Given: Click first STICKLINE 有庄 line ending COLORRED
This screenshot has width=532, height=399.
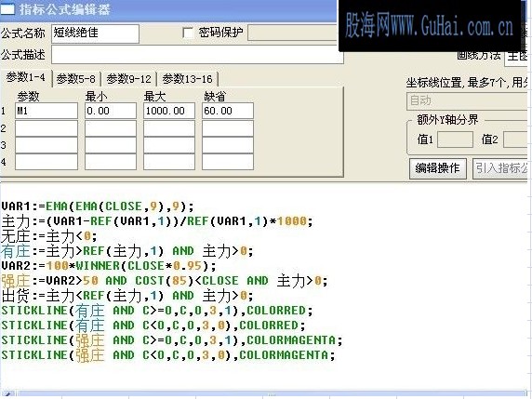Looking at the screenshot, I should pyautogui.click(x=157, y=311).
